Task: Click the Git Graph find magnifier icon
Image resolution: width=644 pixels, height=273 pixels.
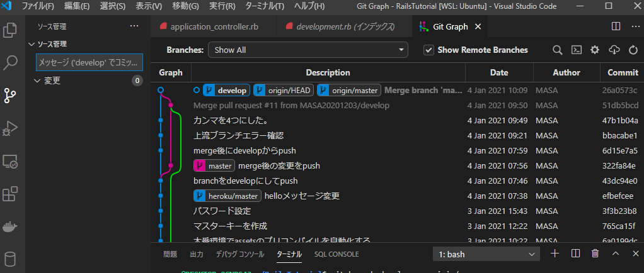Action: coord(557,50)
